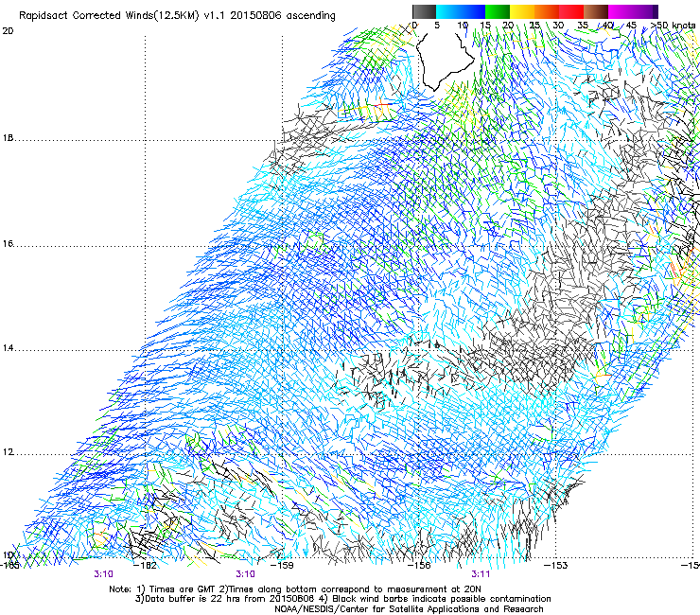Click the longitude label '-156'
The height and width of the screenshot is (615, 700).
click(419, 566)
